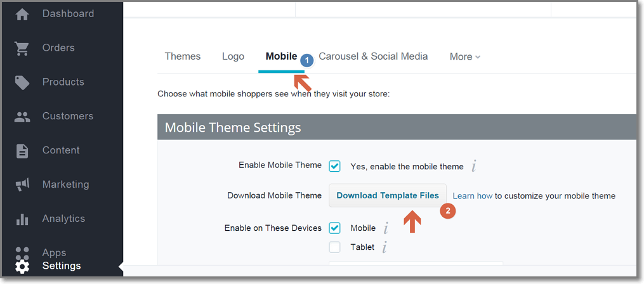Viewport: 644px width, 284px height.
Task: Open the Apps grid icon
Action: tap(22, 252)
